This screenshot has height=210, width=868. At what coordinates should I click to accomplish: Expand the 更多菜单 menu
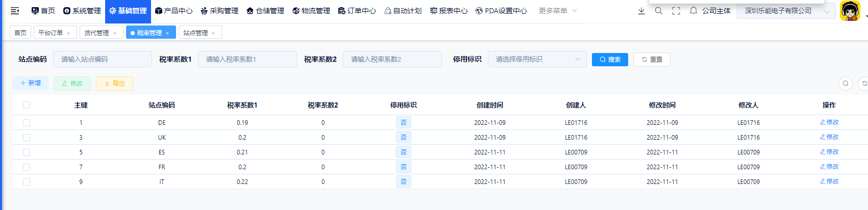[x=557, y=11]
